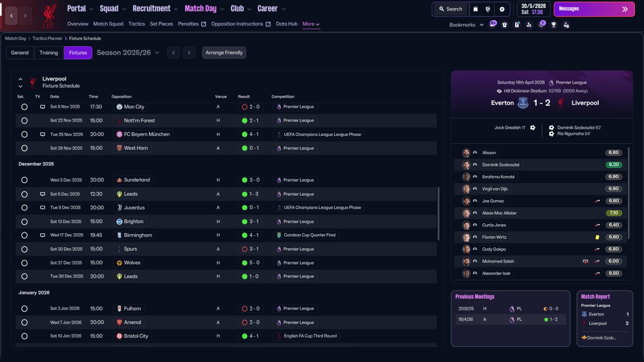Select the radio button for Spurs fixture
The height and width of the screenshot is (362, 644).
point(24,249)
